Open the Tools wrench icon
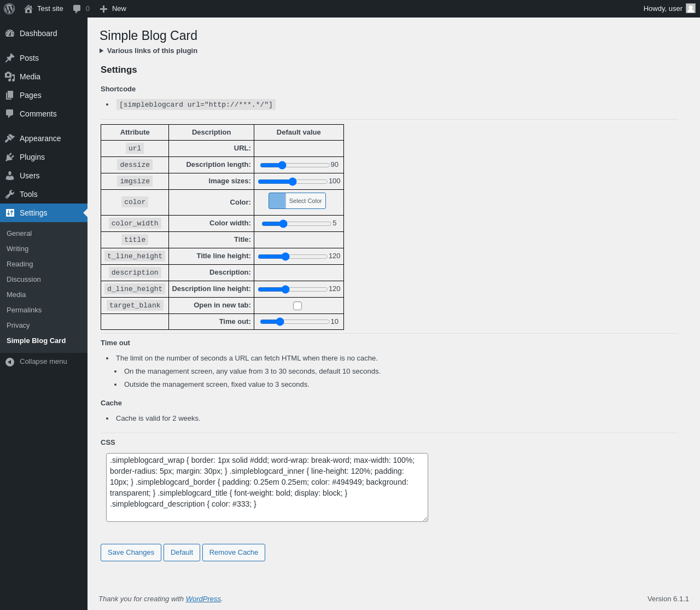The height and width of the screenshot is (610, 700). click(10, 194)
